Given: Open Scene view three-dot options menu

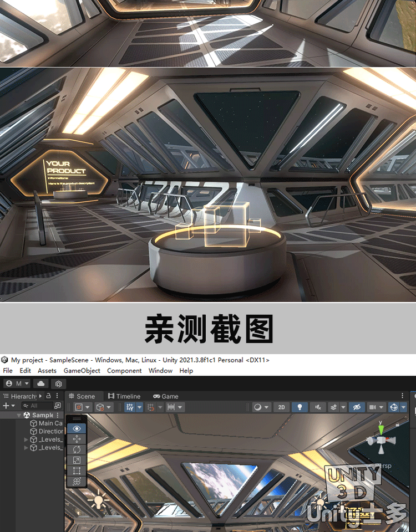Looking at the screenshot, I should tap(403, 396).
